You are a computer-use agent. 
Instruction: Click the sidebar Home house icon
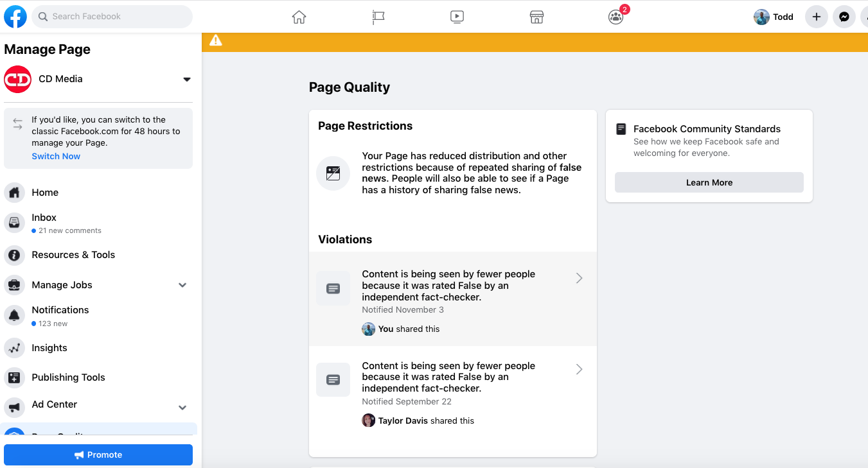coord(14,193)
